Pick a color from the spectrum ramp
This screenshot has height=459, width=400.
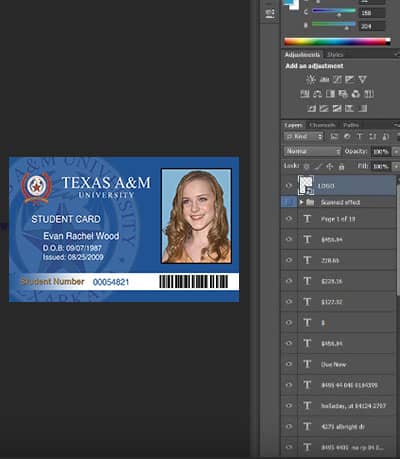pyautogui.click(x=337, y=41)
